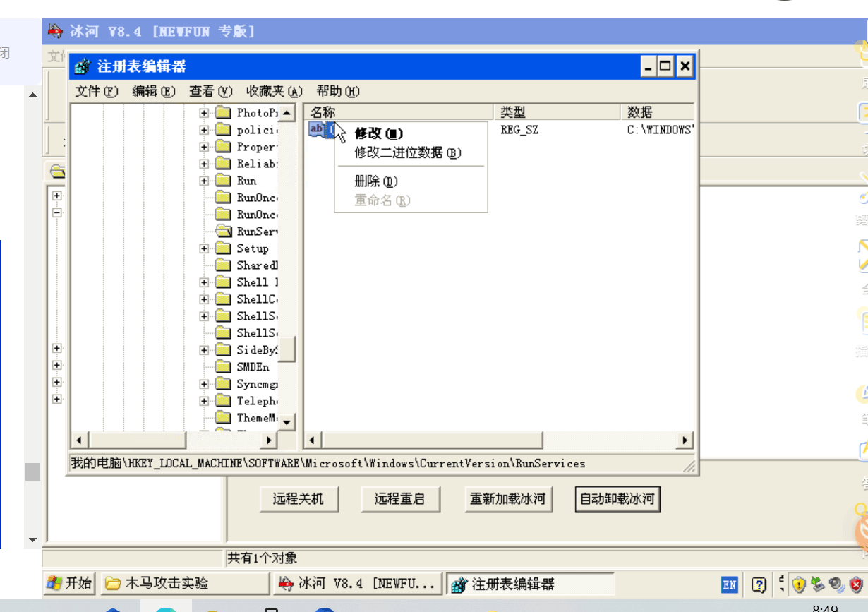Image resolution: width=868 pixels, height=612 pixels.
Task: Expand the Syncmgr registry key
Action: (204, 384)
